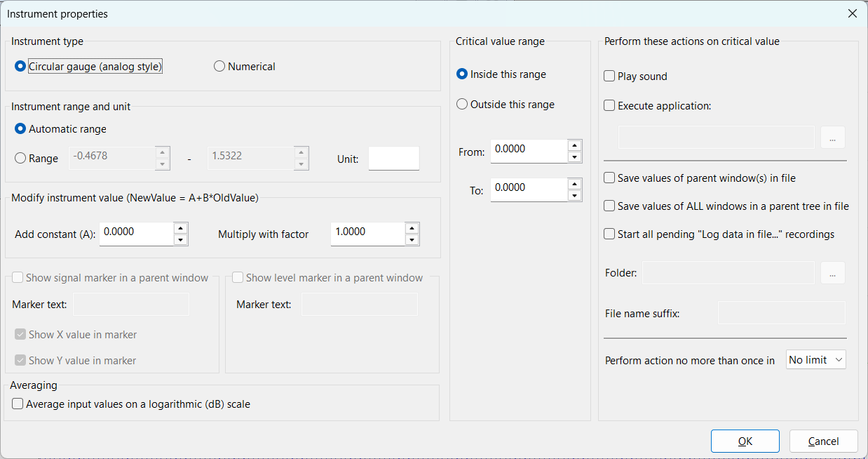Open the No limit dropdown
Screen dimensions: 868x459
815,360
